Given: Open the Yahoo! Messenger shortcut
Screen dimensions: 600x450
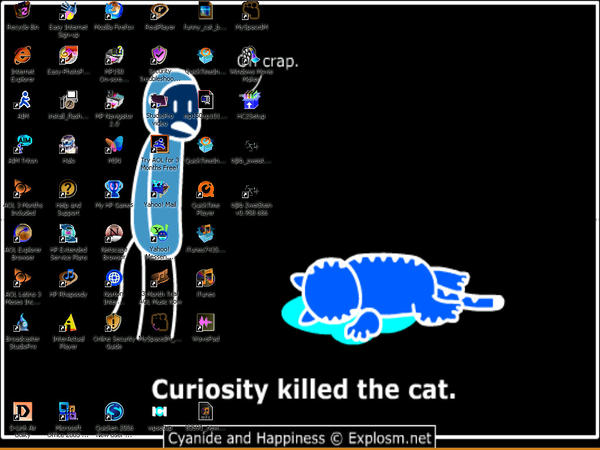Looking at the screenshot, I should [x=160, y=233].
